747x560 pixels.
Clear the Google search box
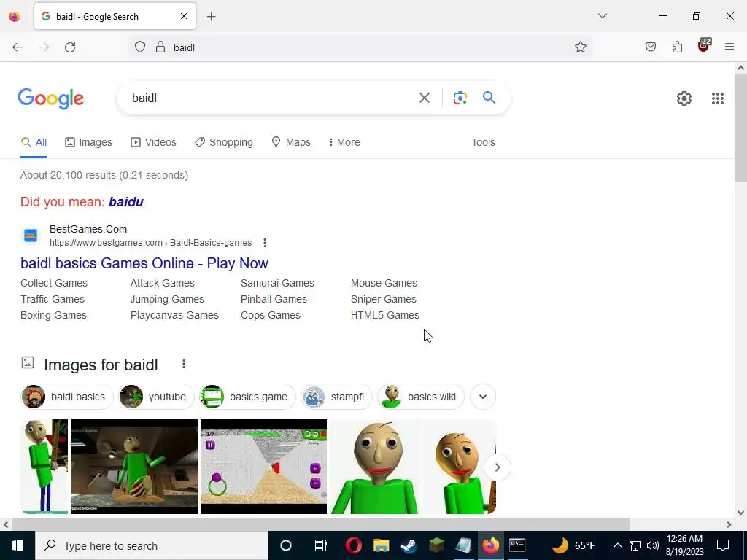pos(425,98)
